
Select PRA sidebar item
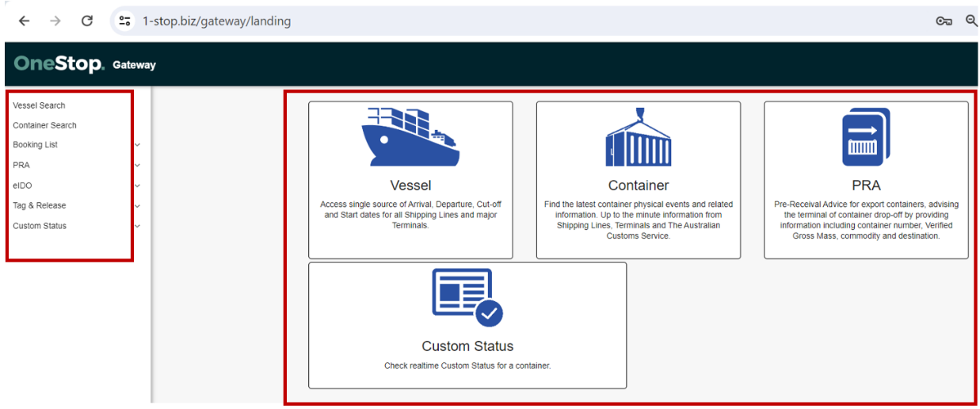click(21, 165)
